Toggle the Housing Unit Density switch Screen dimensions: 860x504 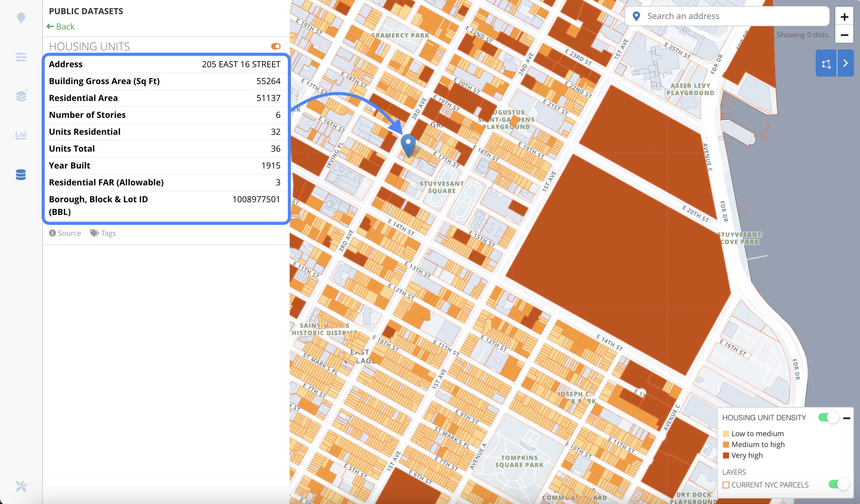click(828, 417)
